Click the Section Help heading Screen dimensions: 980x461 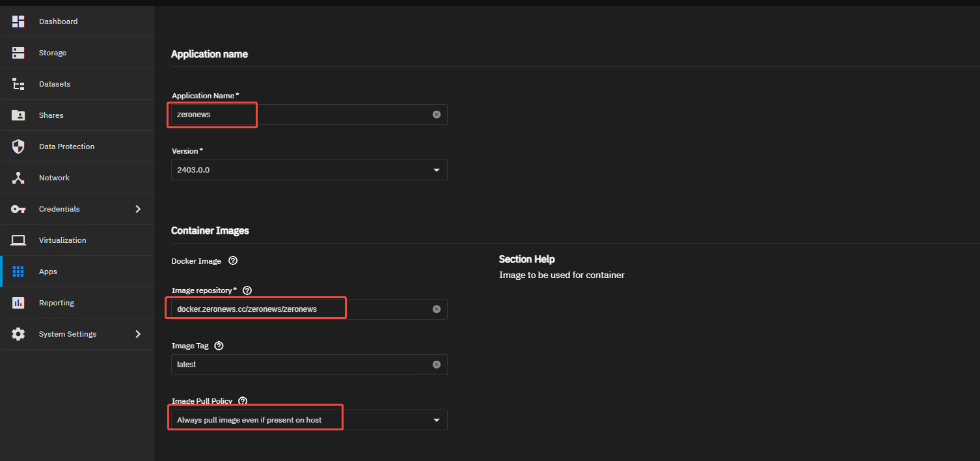527,259
